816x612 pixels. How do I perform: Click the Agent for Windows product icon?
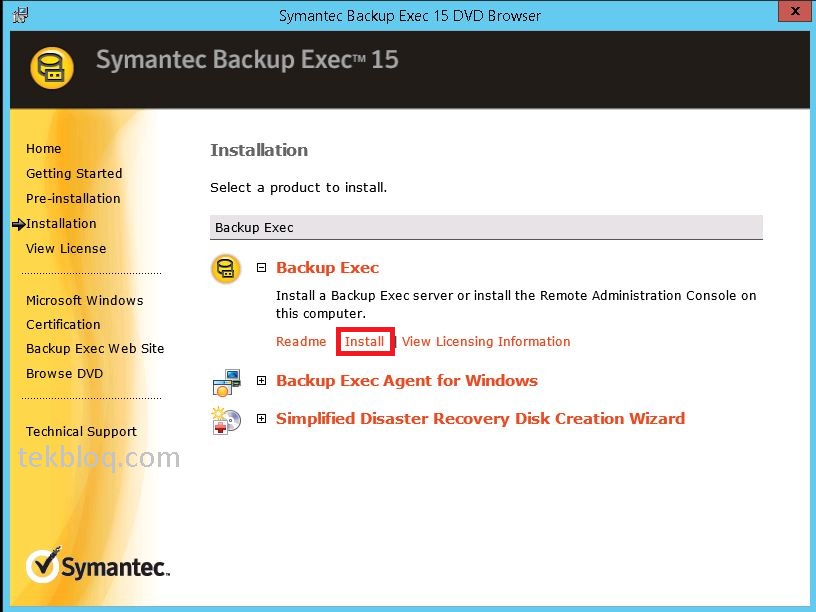(x=226, y=382)
